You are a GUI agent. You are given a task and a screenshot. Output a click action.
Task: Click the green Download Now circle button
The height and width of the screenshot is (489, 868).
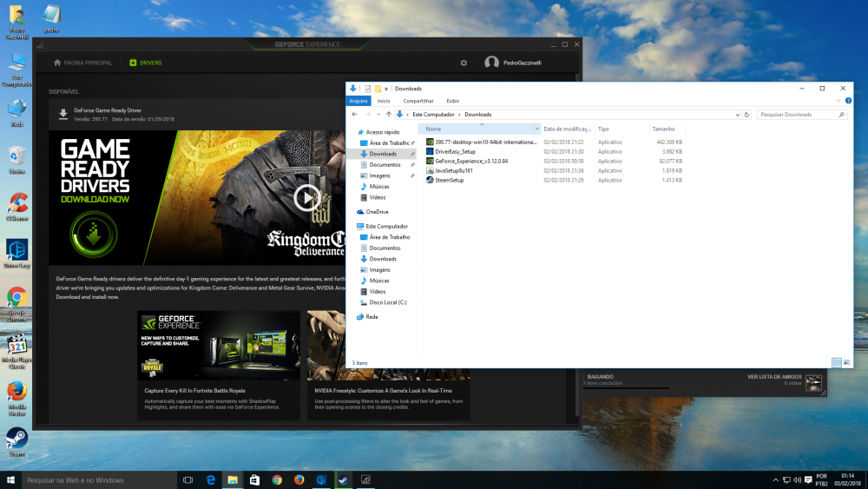tap(94, 235)
